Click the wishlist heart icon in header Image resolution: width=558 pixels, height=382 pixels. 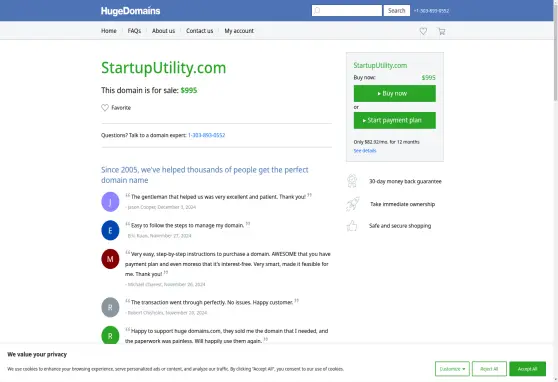pos(423,31)
